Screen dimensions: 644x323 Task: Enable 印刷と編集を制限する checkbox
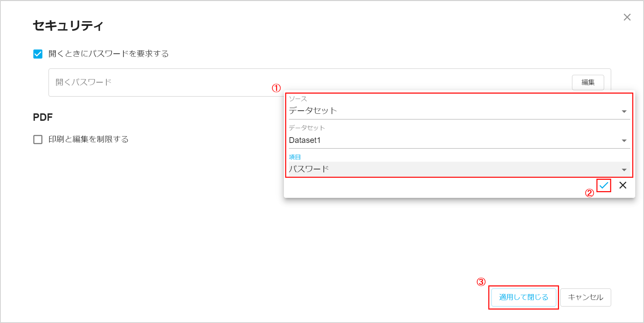pyautogui.click(x=38, y=139)
